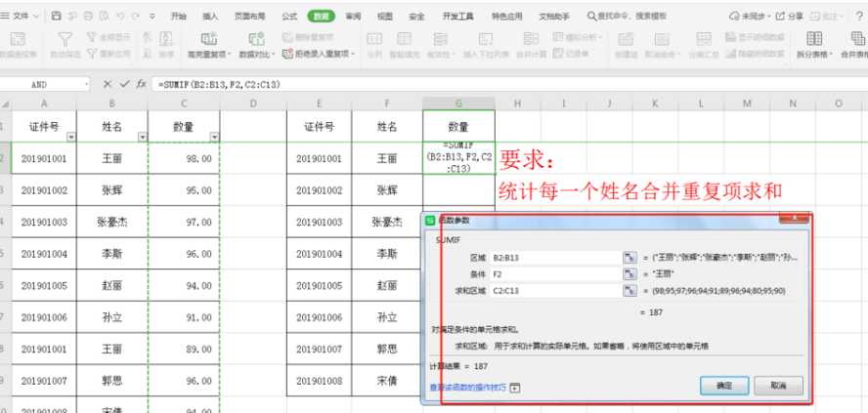This screenshot has width=868, height=413.
Task: Click the 数据透视表 icon
Action: [19, 40]
